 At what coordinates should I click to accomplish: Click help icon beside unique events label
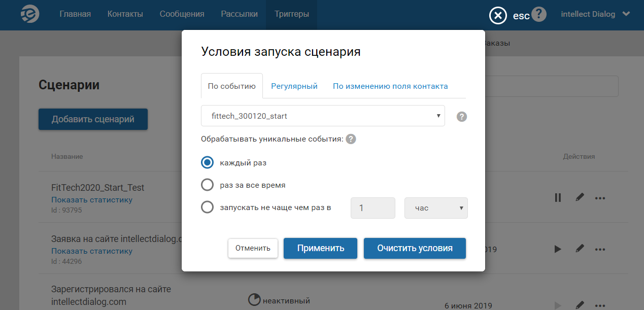(x=351, y=139)
